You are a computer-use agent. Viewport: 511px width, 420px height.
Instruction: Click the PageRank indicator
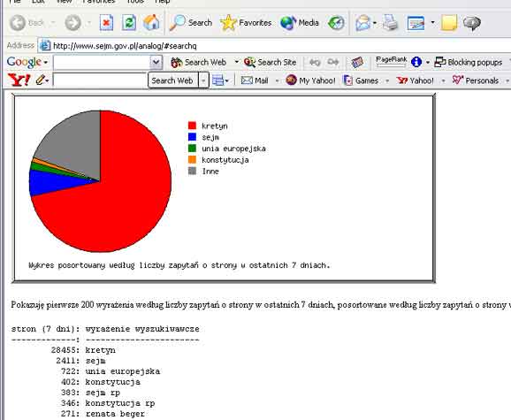(x=391, y=62)
